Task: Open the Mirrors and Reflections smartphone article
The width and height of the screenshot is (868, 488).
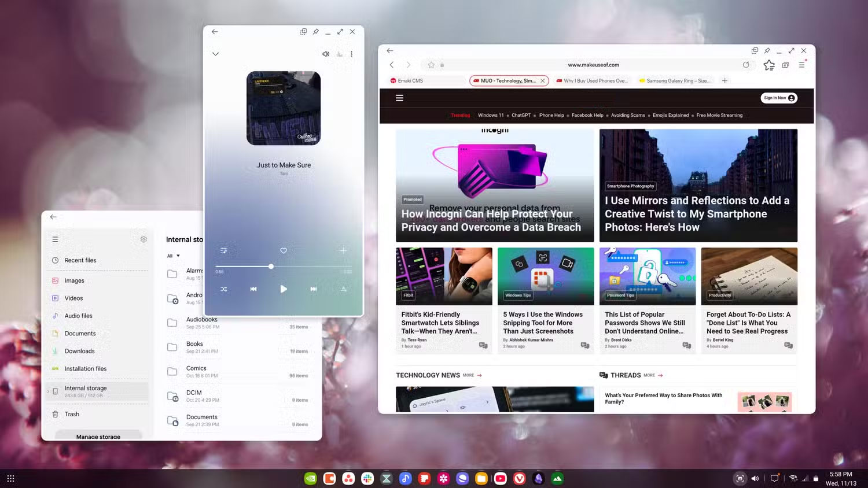Action: [x=697, y=214]
